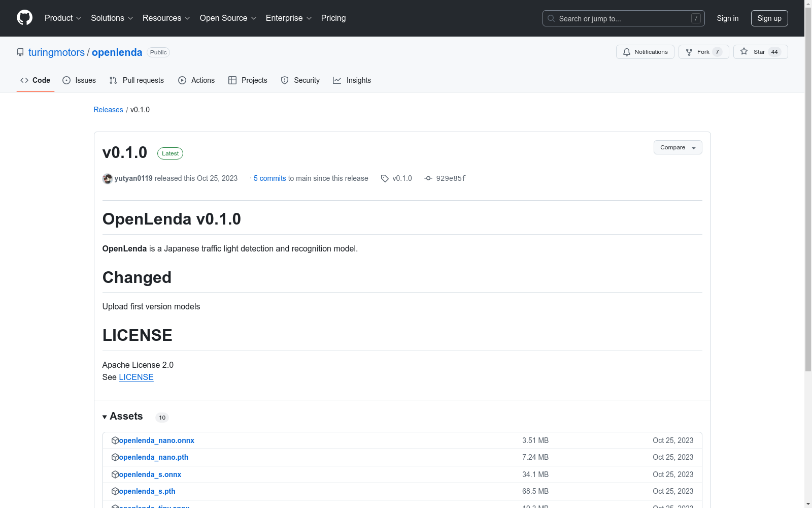Open the openlenda repository link
812x508 pixels.
click(x=117, y=52)
